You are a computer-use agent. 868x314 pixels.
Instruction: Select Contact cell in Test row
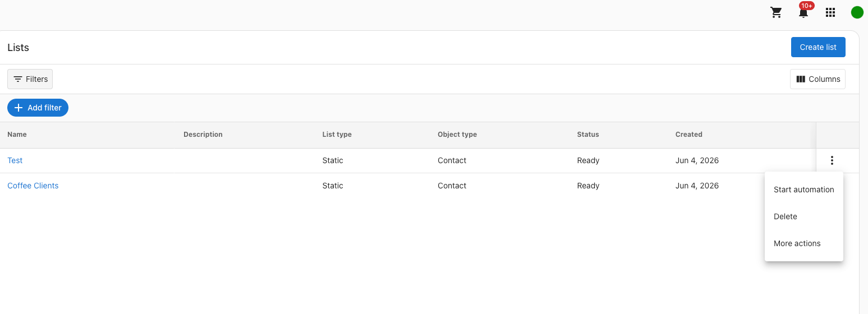click(452, 160)
